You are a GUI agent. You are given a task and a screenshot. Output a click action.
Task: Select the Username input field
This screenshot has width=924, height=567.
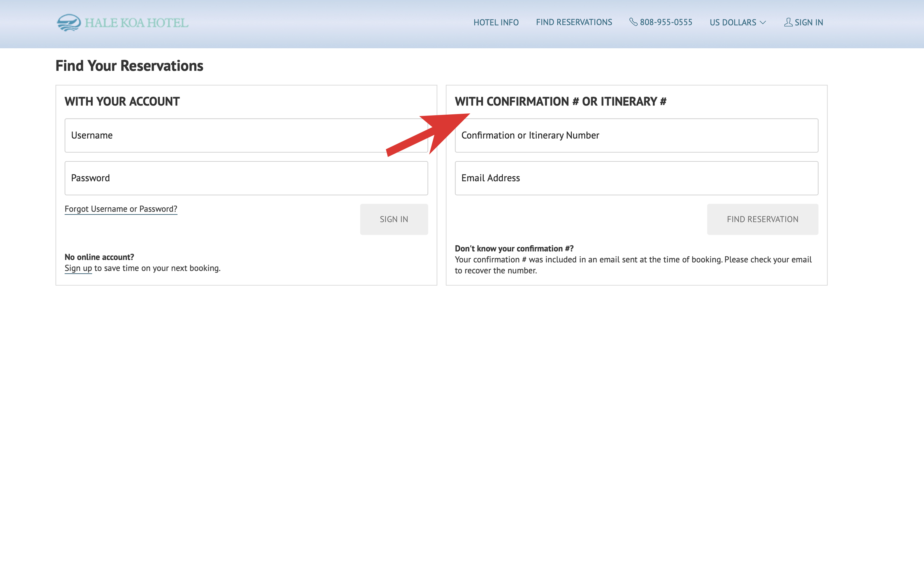[x=246, y=135]
